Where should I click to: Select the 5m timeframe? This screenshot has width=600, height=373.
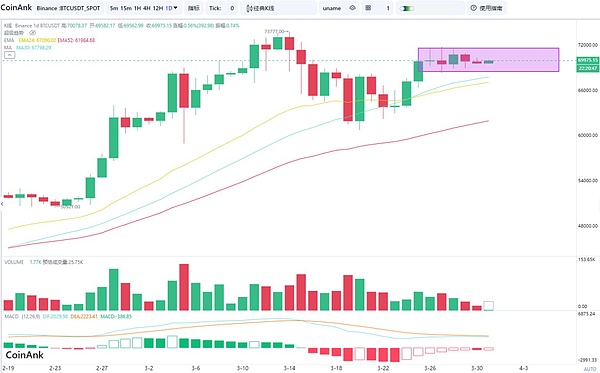click(x=114, y=8)
